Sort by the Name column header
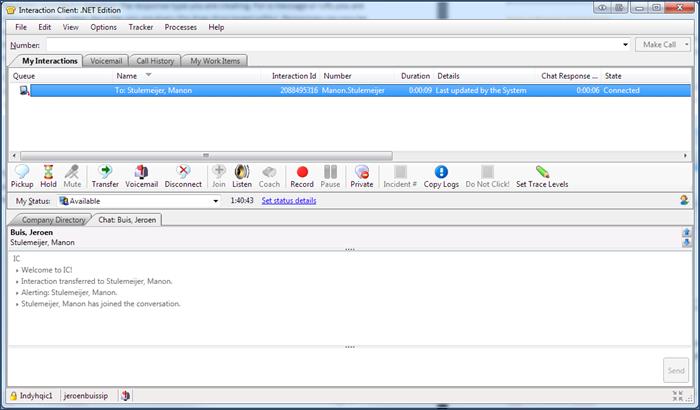This screenshot has width=700, height=410. point(127,75)
